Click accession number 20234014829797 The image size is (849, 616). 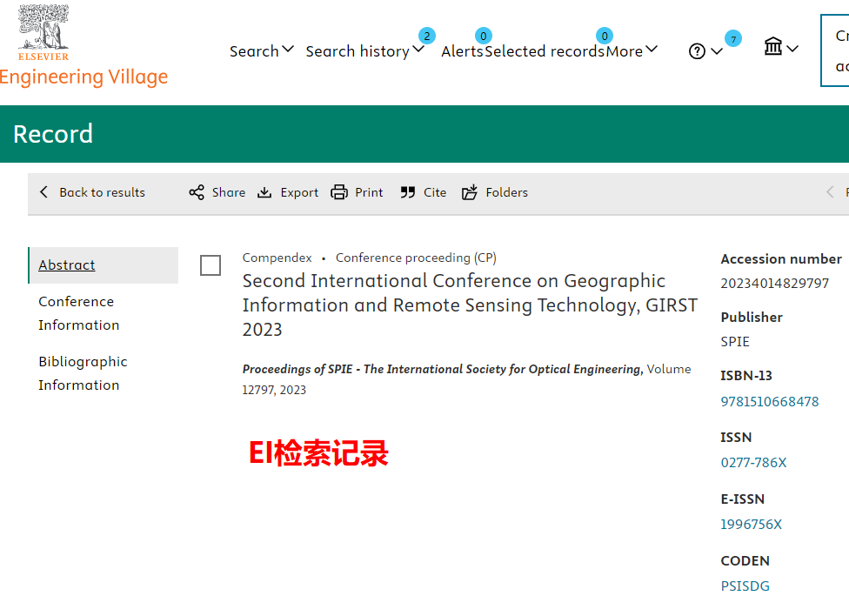(774, 284)
